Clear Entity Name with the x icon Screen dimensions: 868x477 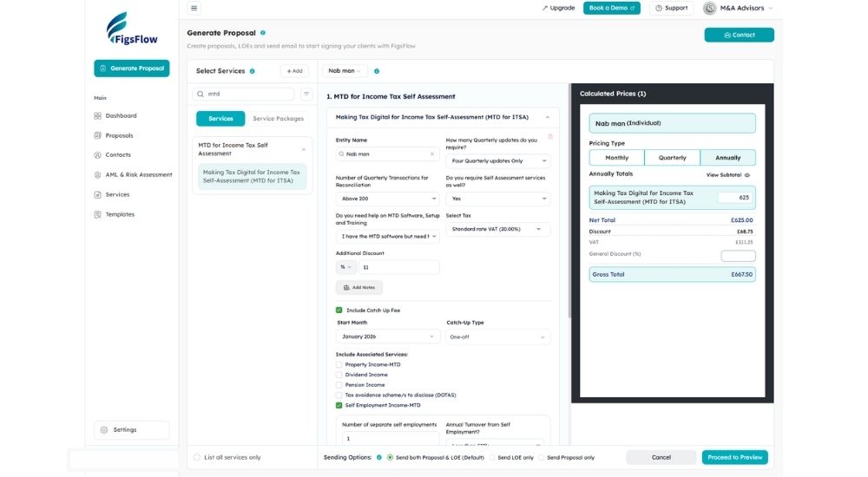tap(432, 154)
